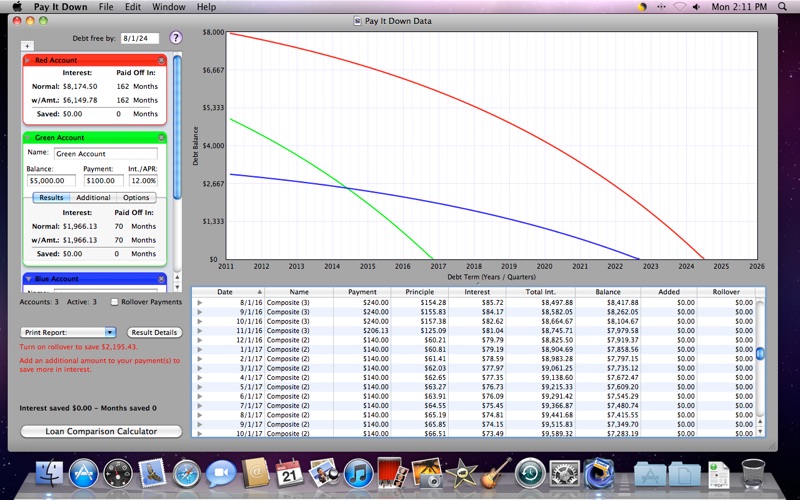The width and height of the screenshot is (800, 500).
Task: Open Photo Booth from the dock
Action: [392, 472]
